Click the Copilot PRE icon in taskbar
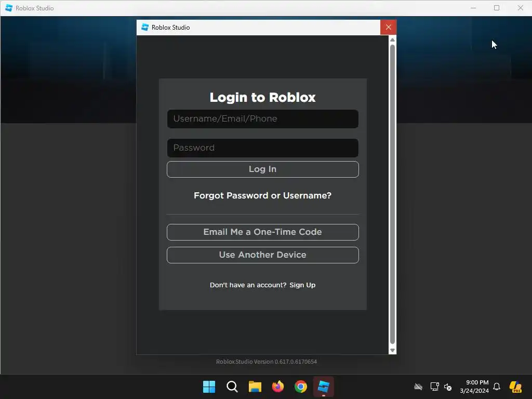Screen dimensions: 532x399 516,387
